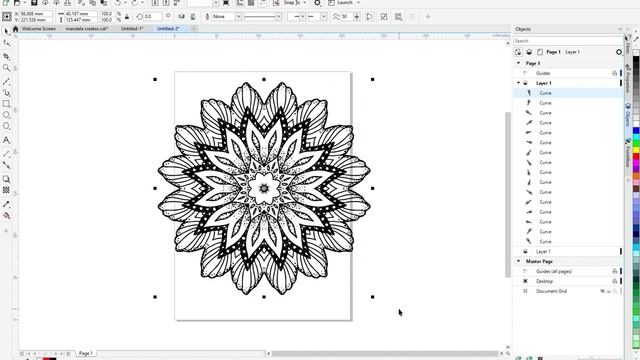Click the Save disk icon
The image size is (640, 360).
click(x=34, y=2)
